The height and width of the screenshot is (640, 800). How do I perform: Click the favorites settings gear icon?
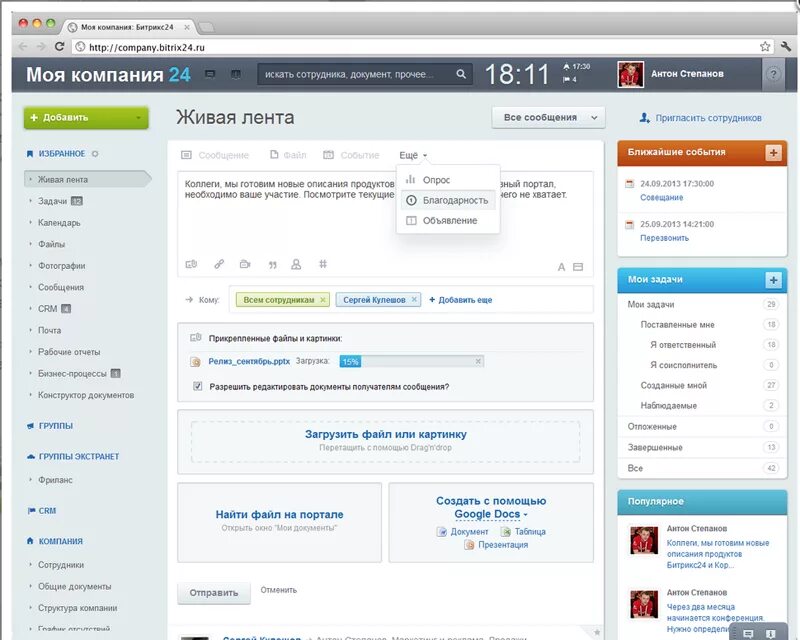click(95, 154)
